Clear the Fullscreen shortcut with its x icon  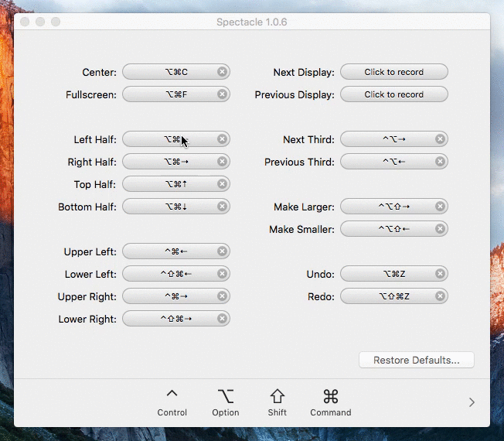click(222, 94)
